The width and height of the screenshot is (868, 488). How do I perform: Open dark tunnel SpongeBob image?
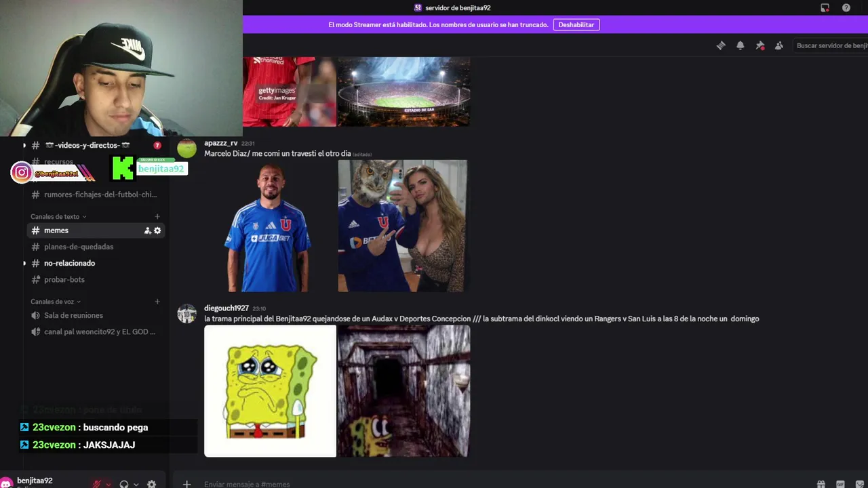tap(403, 391)
